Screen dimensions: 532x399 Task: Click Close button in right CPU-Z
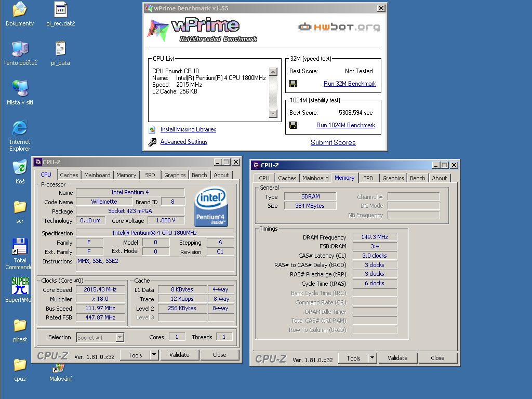[x=437, y=358]
